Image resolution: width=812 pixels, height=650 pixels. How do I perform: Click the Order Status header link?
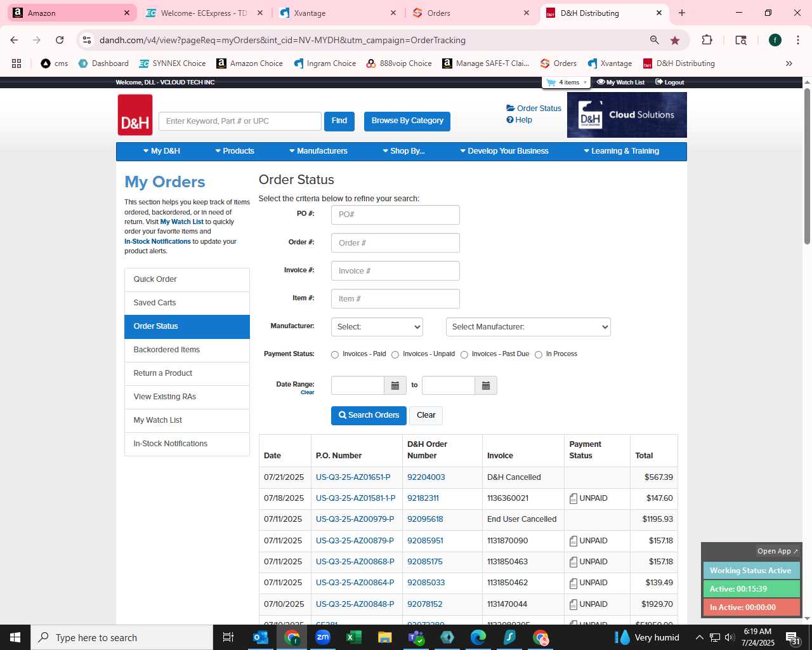point(534,109)
